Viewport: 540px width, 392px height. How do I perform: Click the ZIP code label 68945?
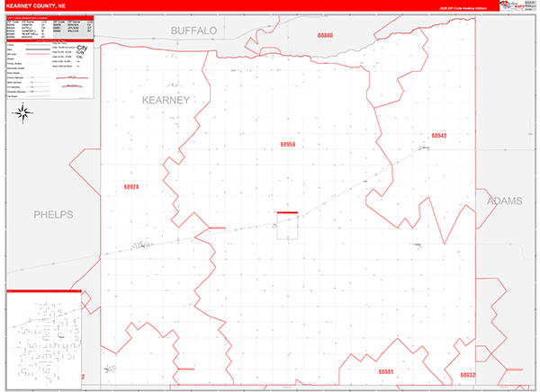click(439, 136)
